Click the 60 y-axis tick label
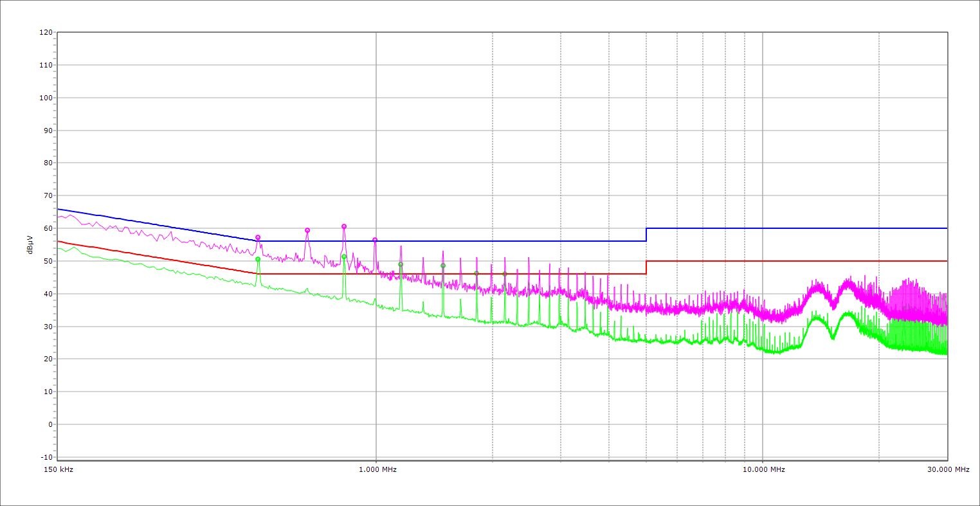The image size is (980, 506). [x=48, y=228]
